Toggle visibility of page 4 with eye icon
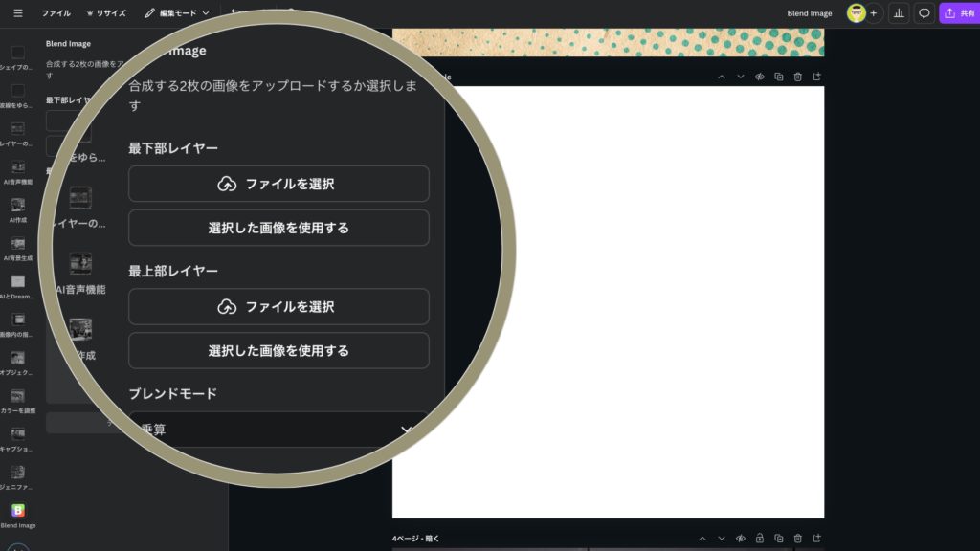Image resolution: width=980 pixels, height=551 pixels. pos(740,539)
